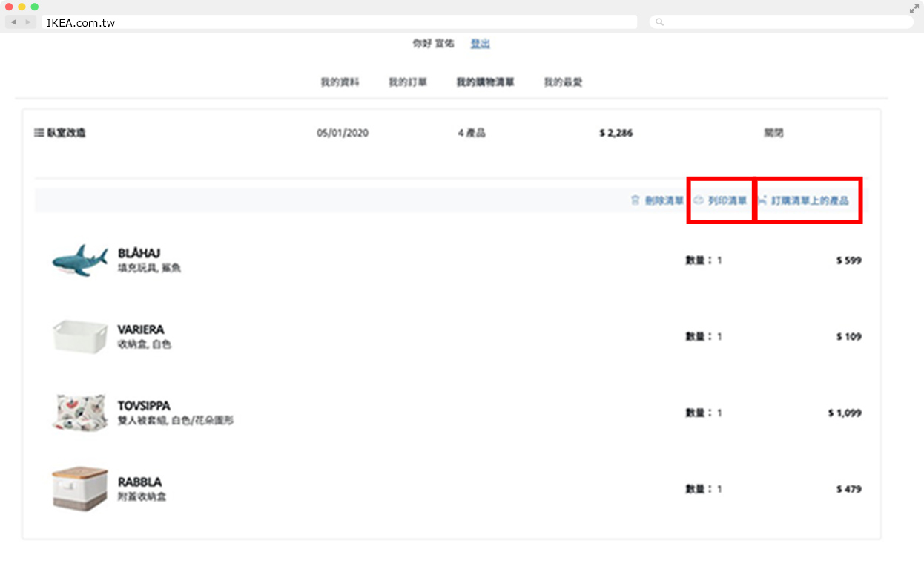Click the cart icon beside 訂購清單上的產品
Viewport: 924px width, 561px height.
point(762,200)
